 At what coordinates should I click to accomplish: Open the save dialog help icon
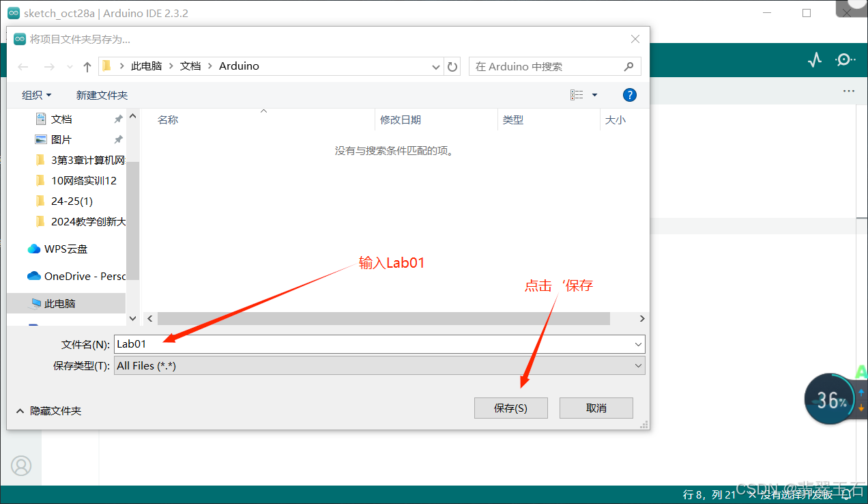coord(630,95)
